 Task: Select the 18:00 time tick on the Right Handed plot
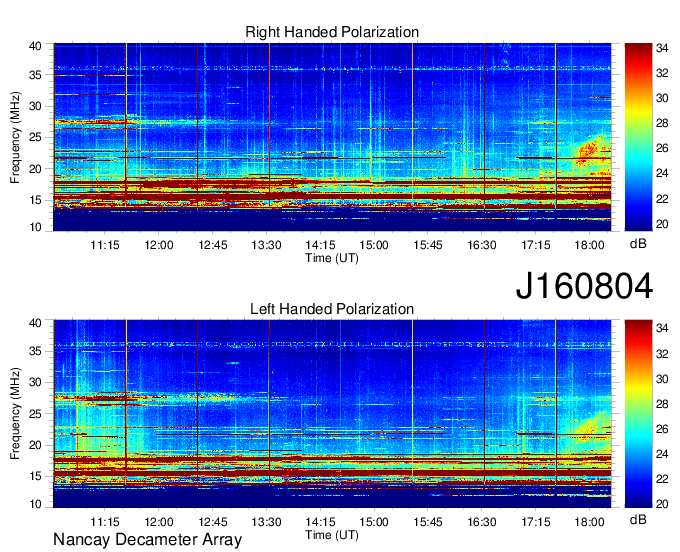(589, 245)
